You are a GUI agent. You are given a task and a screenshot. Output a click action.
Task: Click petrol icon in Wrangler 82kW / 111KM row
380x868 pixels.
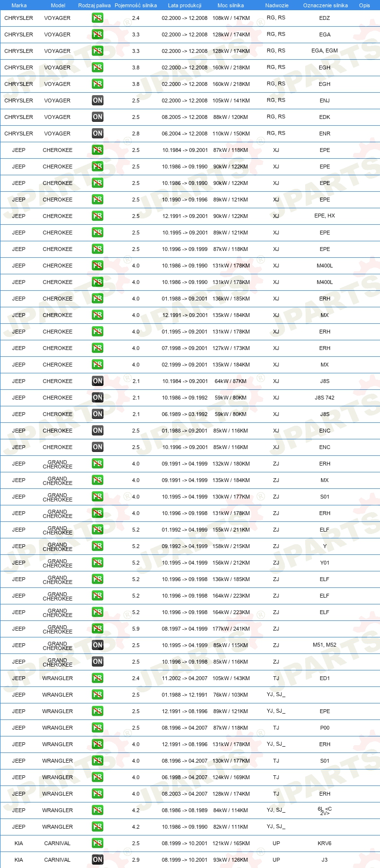tap(98, 827)
